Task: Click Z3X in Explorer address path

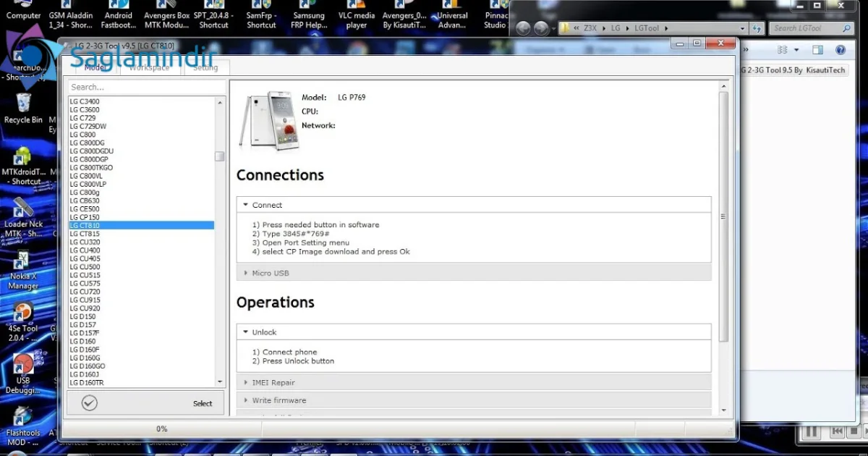Action: pyautogui.click(x=592, y=28)
